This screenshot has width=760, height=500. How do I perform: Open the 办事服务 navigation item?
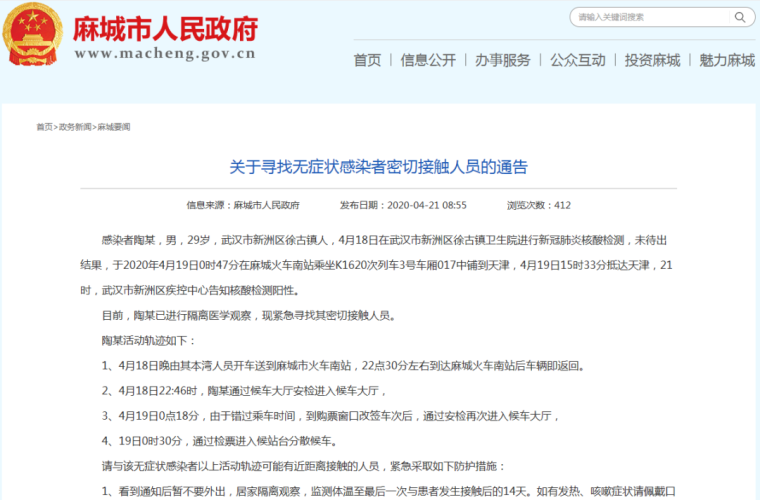click(503, 60)
